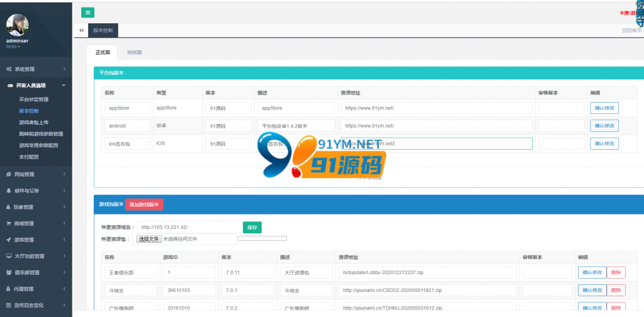Expand the 系统管理 chevron
Viewport: 644px width, 317px height.
pyautogui.click(x=65, y=69)
